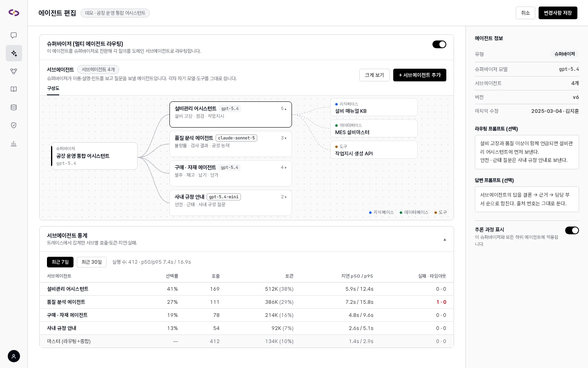Open the shield check sidebar icon
588x368 pixels.
click(13, 125)
